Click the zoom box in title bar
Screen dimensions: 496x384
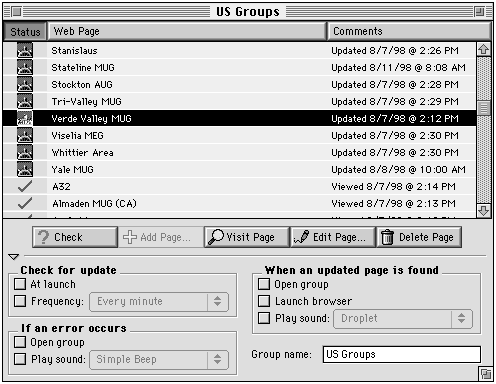tap(479, 12)
